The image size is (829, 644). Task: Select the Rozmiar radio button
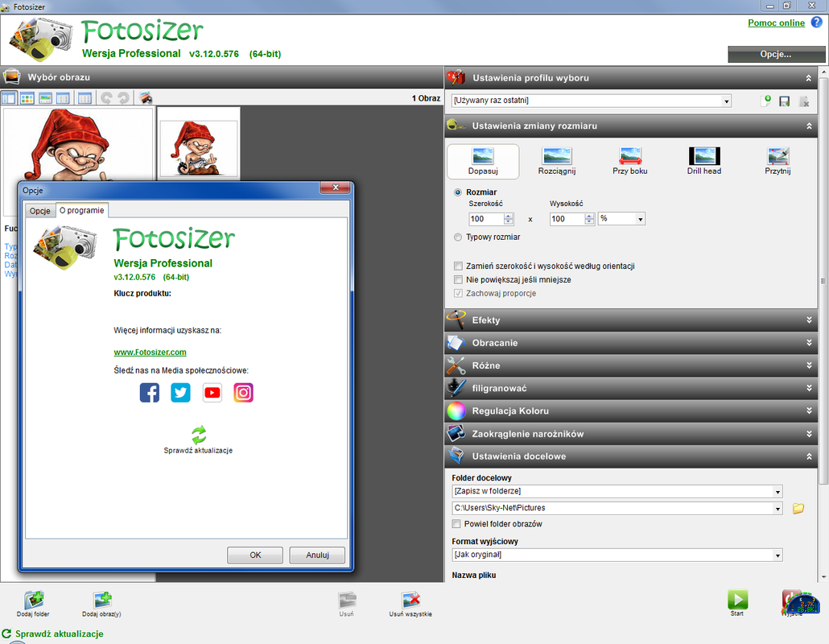click(458, 192)
